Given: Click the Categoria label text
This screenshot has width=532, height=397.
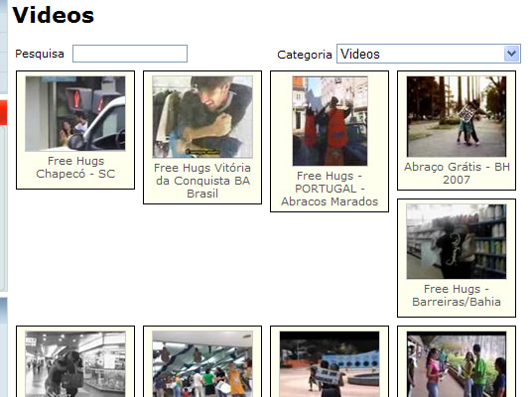Looking at the screenshot, I should 305,55.
